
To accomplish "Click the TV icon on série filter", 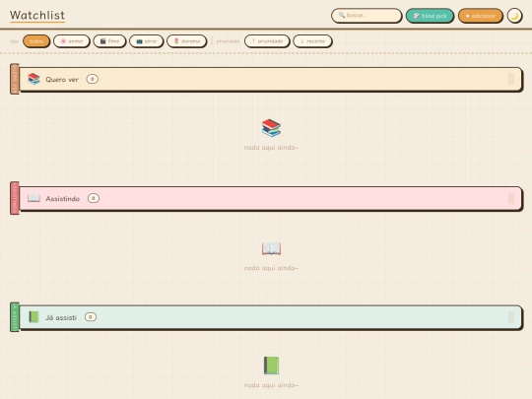I will coord(139,41).
